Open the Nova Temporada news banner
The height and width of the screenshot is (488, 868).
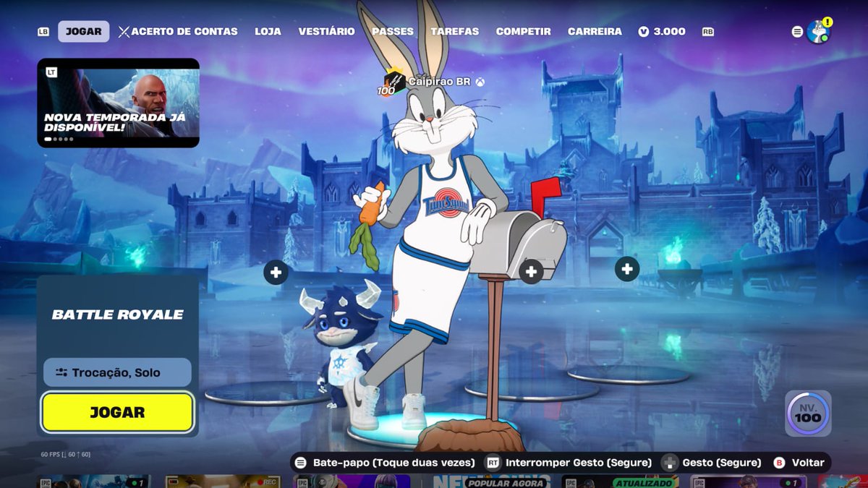click(x=118, y=103)
